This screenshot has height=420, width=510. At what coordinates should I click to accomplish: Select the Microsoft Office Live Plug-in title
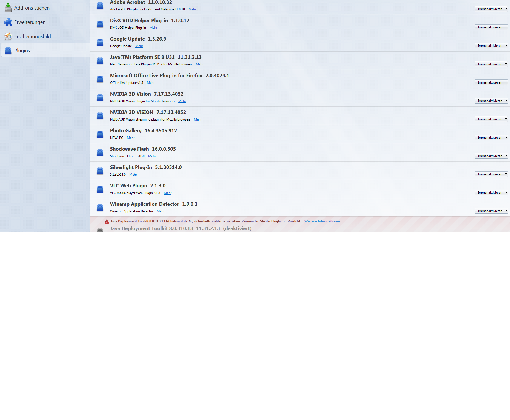click(170, 76)
